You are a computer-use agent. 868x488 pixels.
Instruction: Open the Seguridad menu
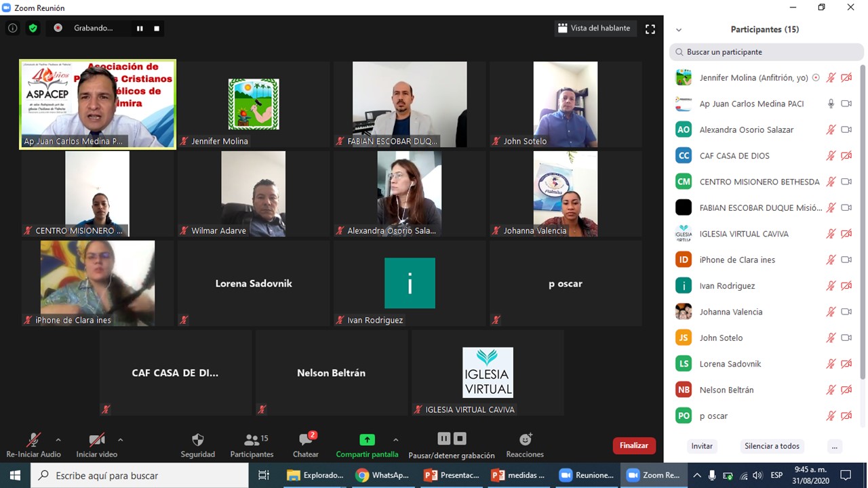198,445
